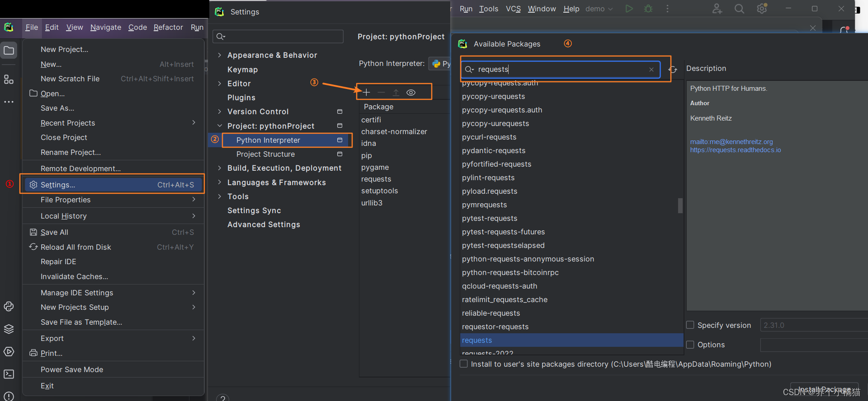Viewport: 868px width, 401px height.
Task: Click the Install Package button
Action: point(824,389)
